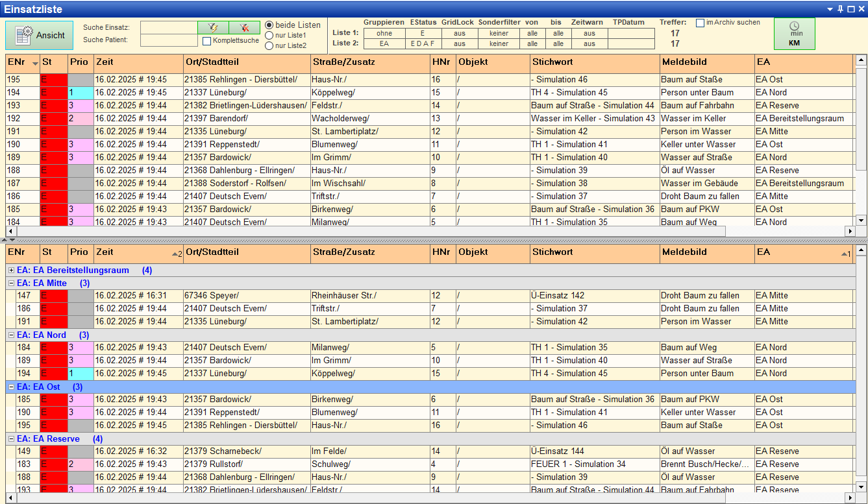Screen dimensions: 868x504
Task: Click the Liste 1 Sonderfilter cell showing keiner
Action: [499, 34]
